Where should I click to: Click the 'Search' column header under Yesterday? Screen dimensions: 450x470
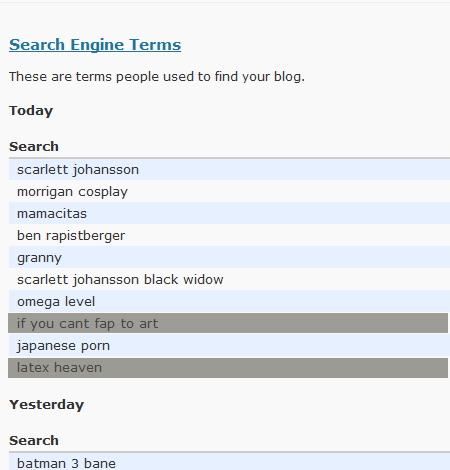[x=34, y=441]
